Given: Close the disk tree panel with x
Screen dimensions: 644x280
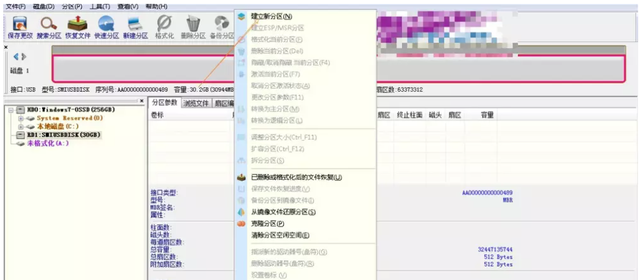Looking at the screenshot, I should pyautogui.click(x=142, y=101).
